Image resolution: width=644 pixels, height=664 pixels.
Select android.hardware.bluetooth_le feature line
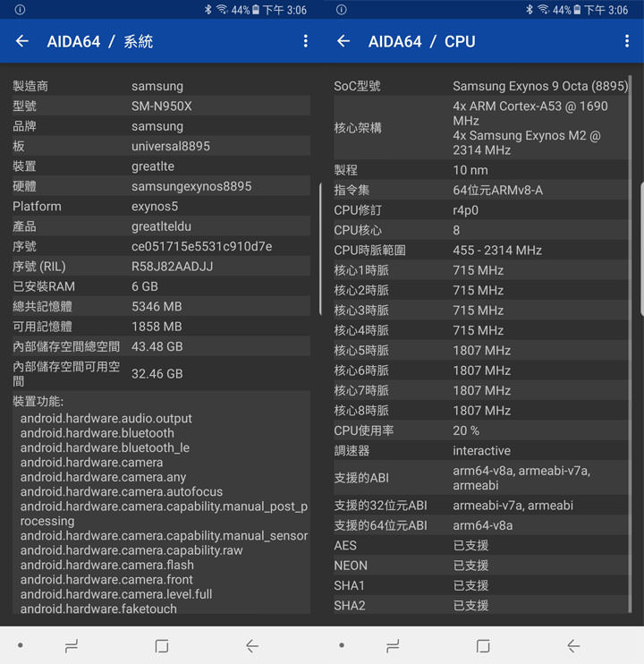point(105,447)
